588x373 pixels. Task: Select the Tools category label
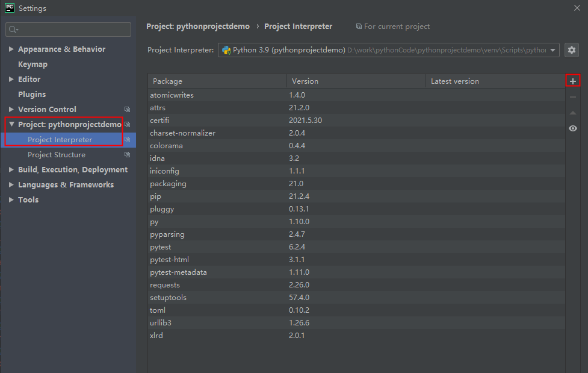tap(28, 199)
